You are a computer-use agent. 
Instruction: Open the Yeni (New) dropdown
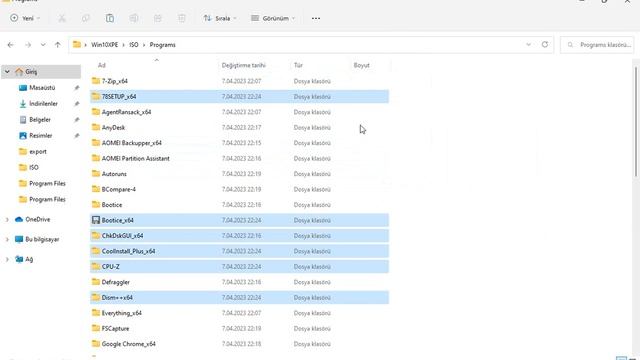(x=25, y=18)
